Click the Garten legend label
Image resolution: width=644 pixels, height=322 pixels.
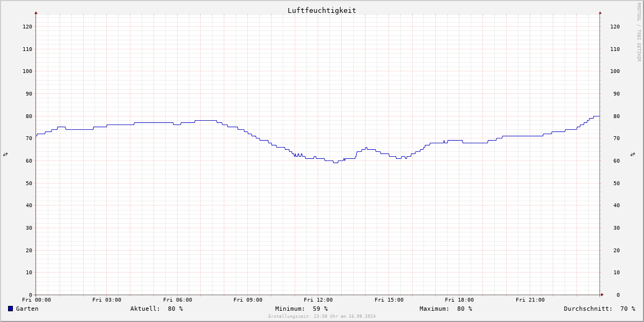27,309
